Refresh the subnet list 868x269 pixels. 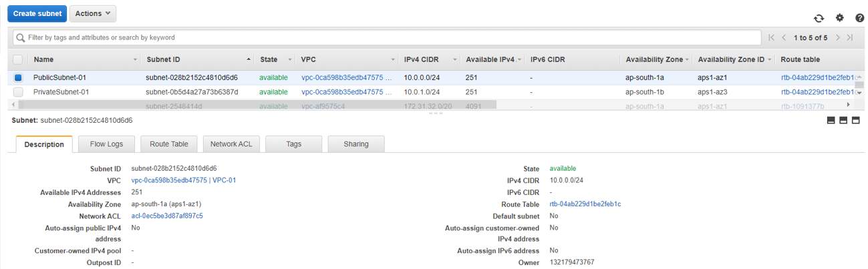click(x=819, y=19)
